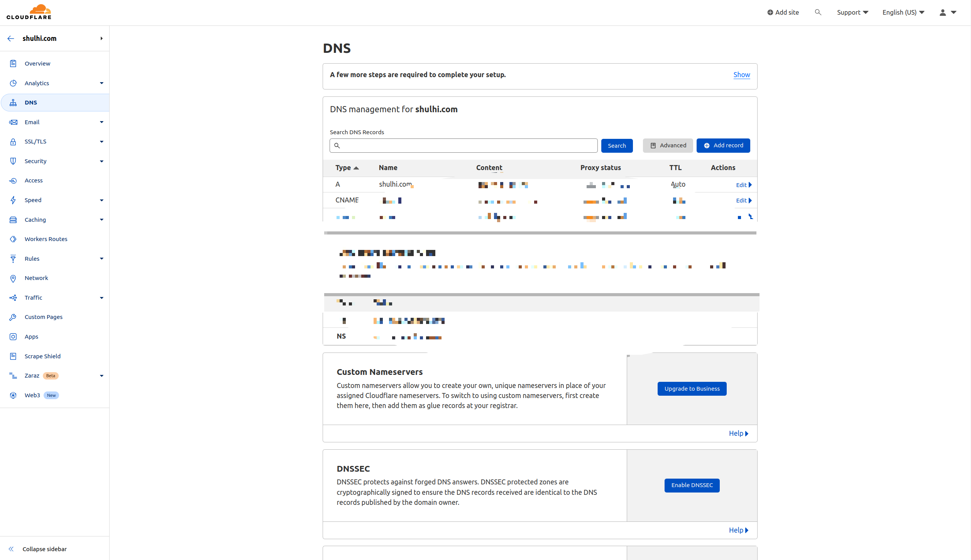Click the Custom Pages wrench icon
This screenshot has height=560, width=971.
click(x=13, y=317)
